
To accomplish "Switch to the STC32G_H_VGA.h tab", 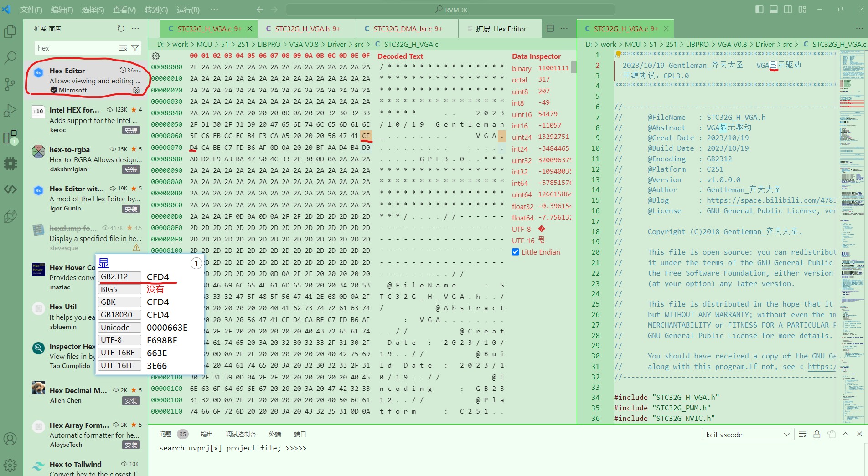I will 306,29.
